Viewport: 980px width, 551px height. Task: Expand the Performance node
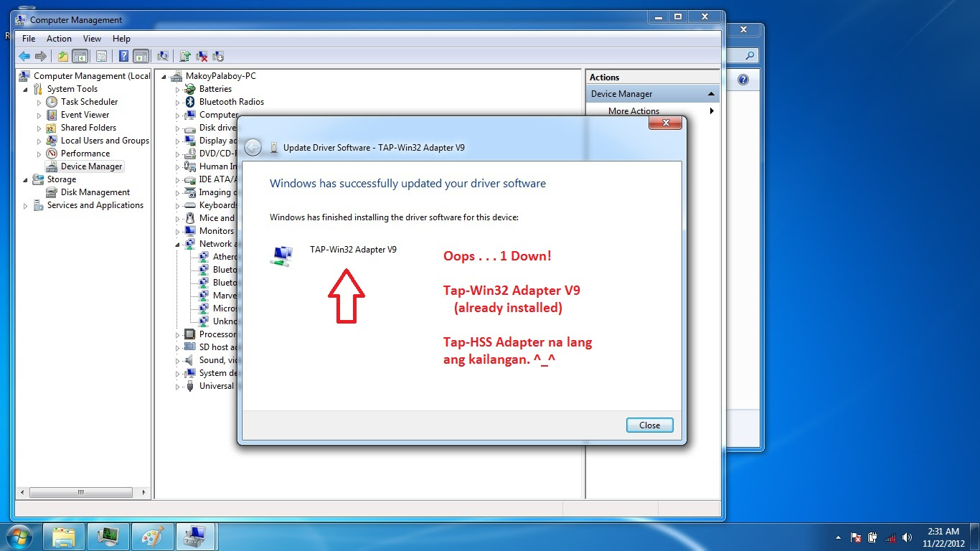click(39, 154)
